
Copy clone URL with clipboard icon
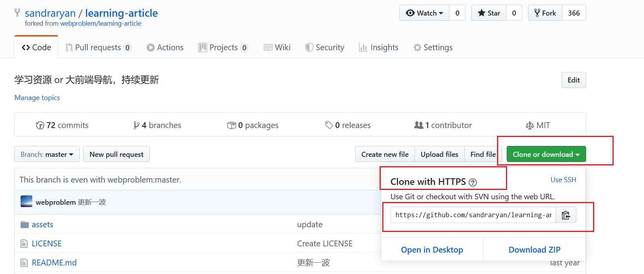point(566,215)
